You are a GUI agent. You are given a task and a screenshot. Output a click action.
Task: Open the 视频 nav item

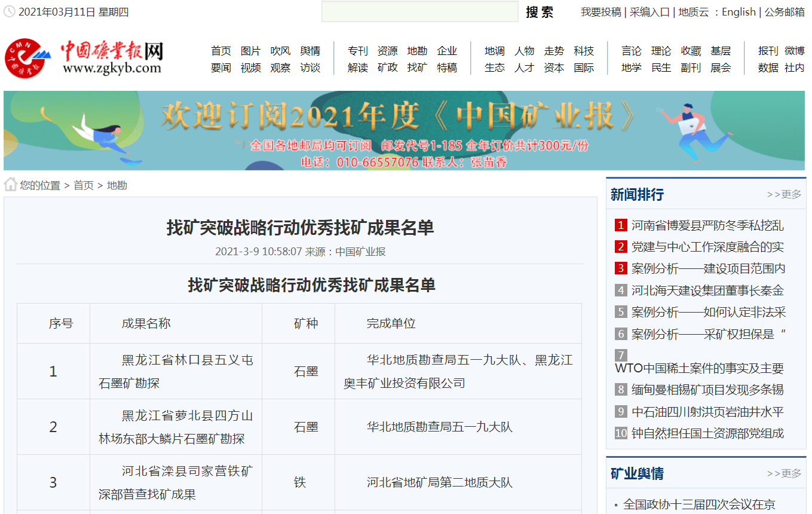pyautogui.click(x=251, y=68)
